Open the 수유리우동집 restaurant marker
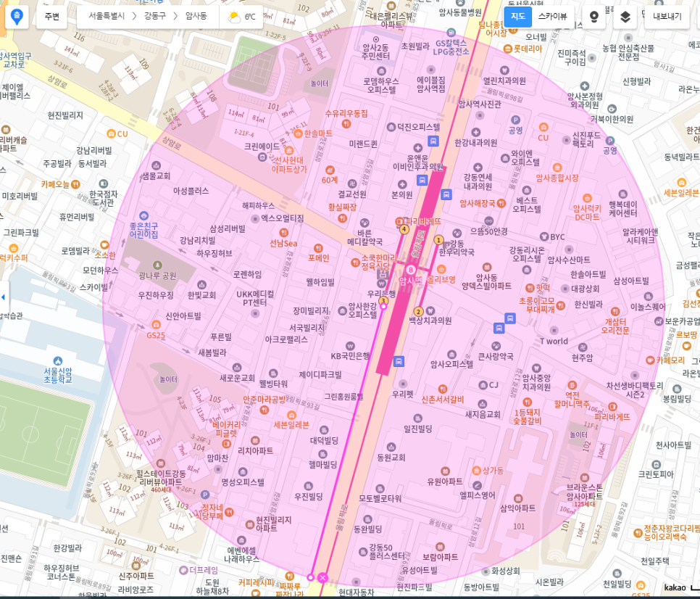Viewport: 700px width, 599px height. 346,124
